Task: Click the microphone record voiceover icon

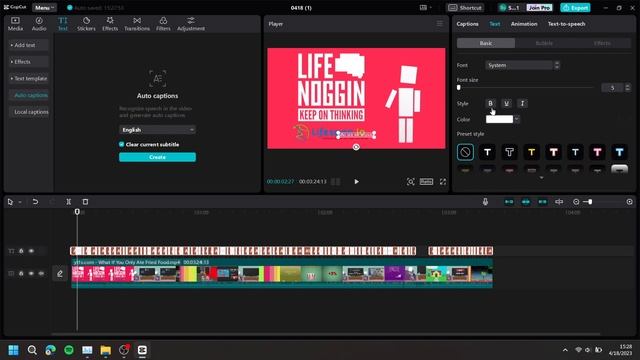Action: click(485, 202)
